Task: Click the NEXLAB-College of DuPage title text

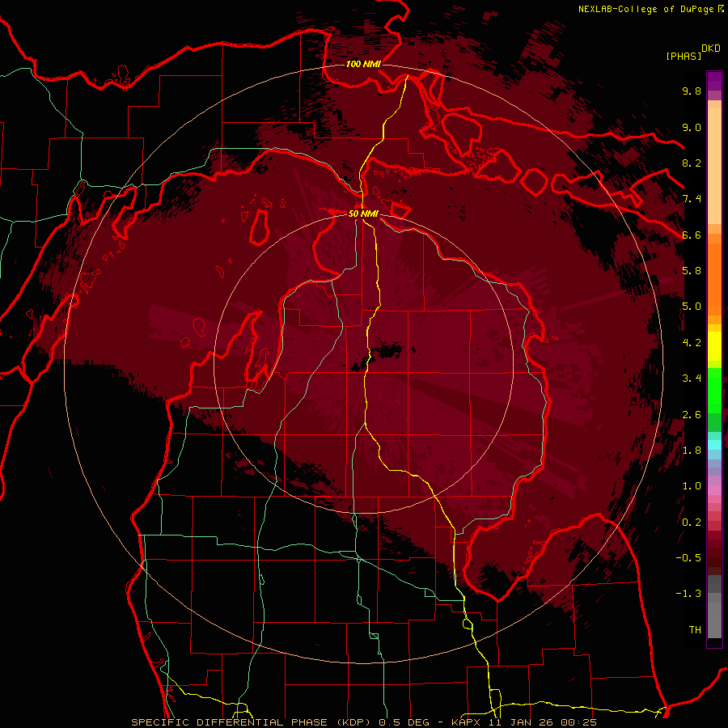Action: pos(645,9)
